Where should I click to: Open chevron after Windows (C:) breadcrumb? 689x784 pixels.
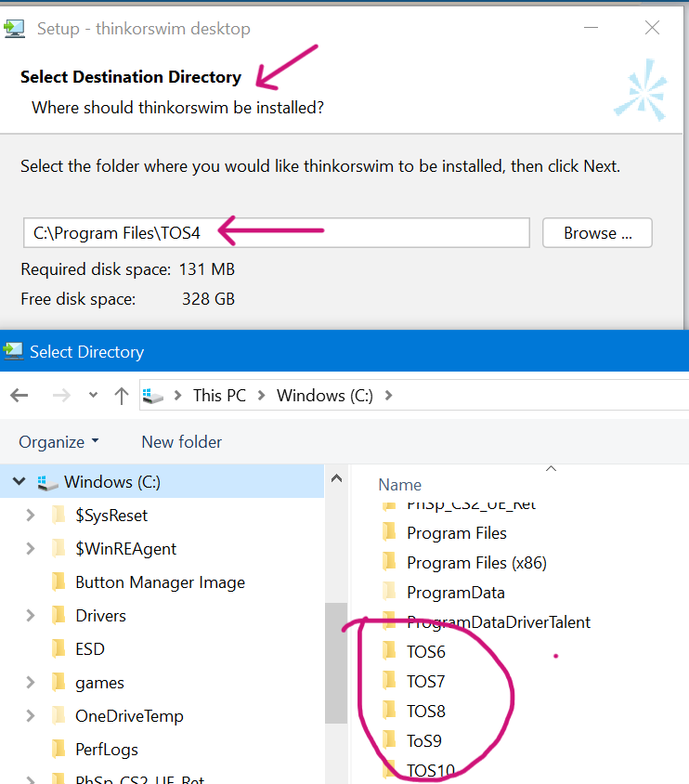click(x=389, y=396)
